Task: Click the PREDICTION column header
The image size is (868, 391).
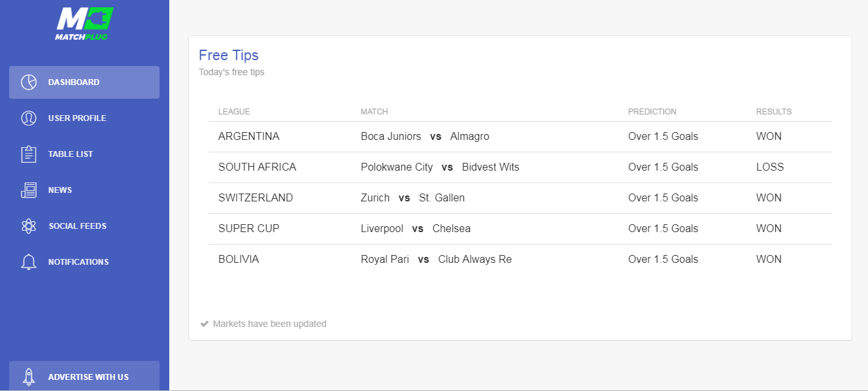Action: tap(652, 112)
